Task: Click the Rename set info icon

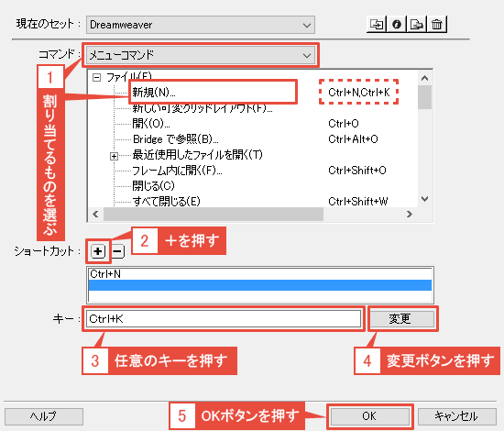Action: pos(396,25)
